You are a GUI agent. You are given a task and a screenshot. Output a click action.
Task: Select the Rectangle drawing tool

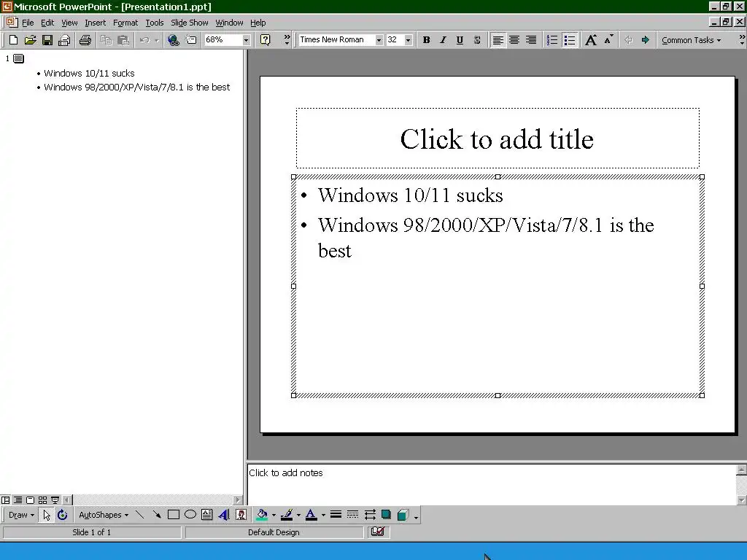coord(174,515)
